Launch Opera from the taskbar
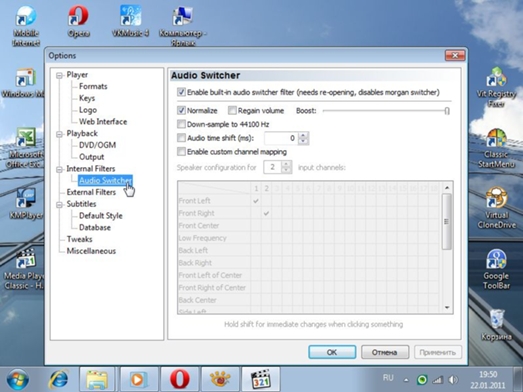 click(179, 379)
